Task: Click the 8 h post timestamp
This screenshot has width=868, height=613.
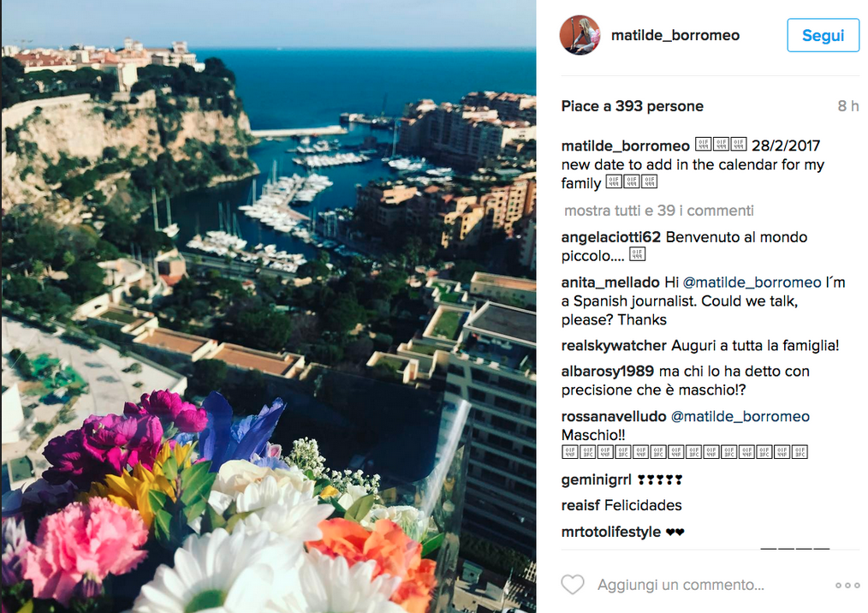Action: point(847,106)
